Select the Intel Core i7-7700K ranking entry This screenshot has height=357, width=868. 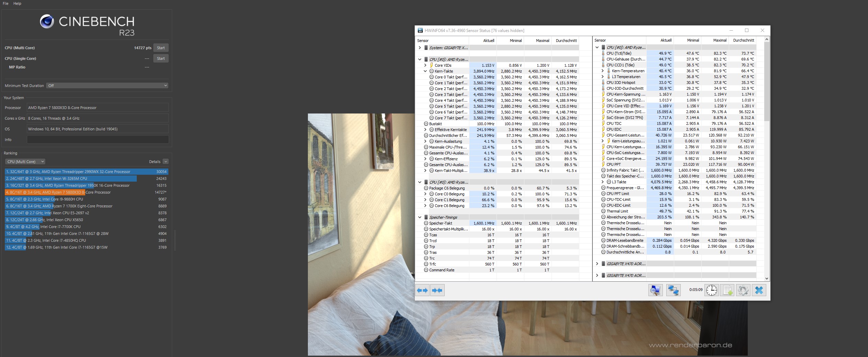pyautogui.click(x=86, y=227)
